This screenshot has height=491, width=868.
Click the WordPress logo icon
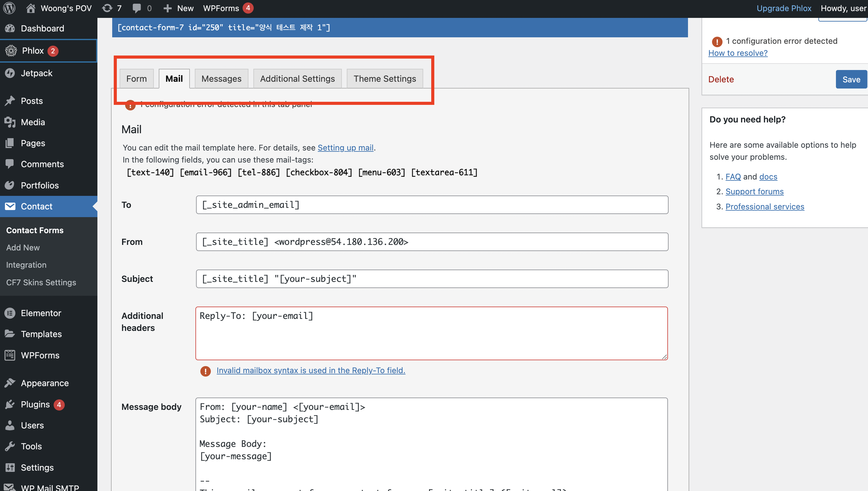pos(10,8)
